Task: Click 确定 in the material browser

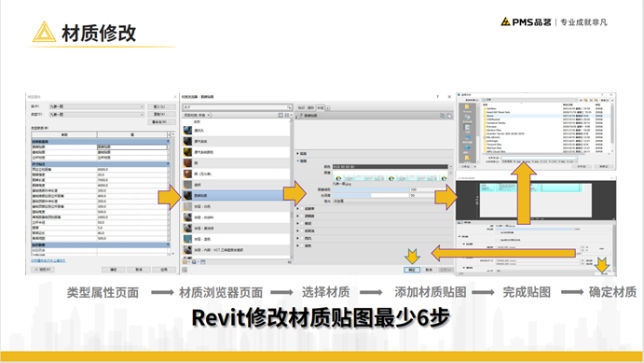Action: coord(412,270)
